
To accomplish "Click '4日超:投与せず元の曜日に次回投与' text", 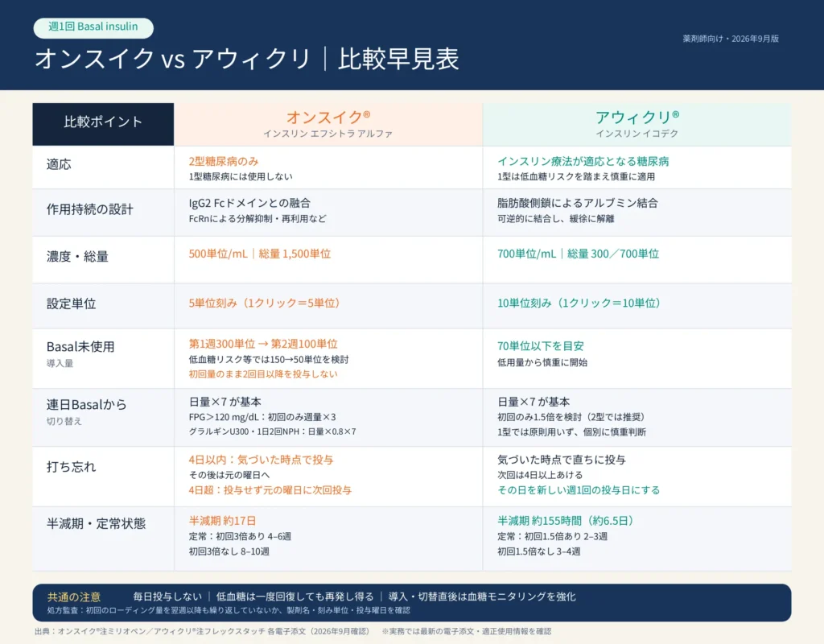I will coord(270,490).
